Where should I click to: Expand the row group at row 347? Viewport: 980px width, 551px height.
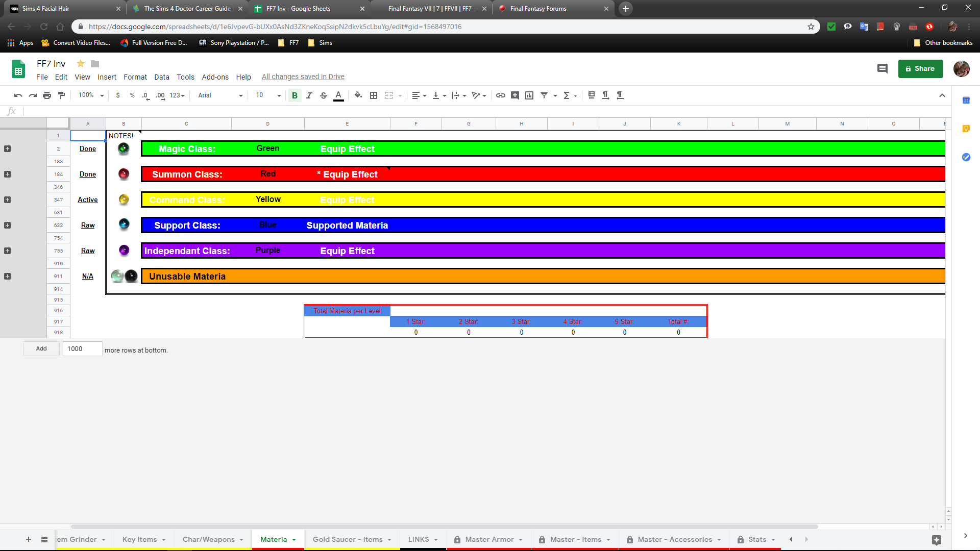click(7, 200)
